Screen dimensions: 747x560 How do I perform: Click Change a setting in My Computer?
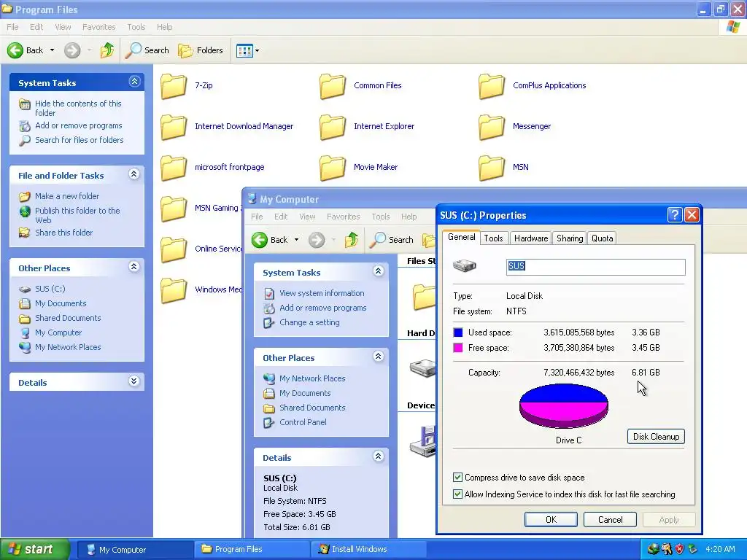(309, 322)
